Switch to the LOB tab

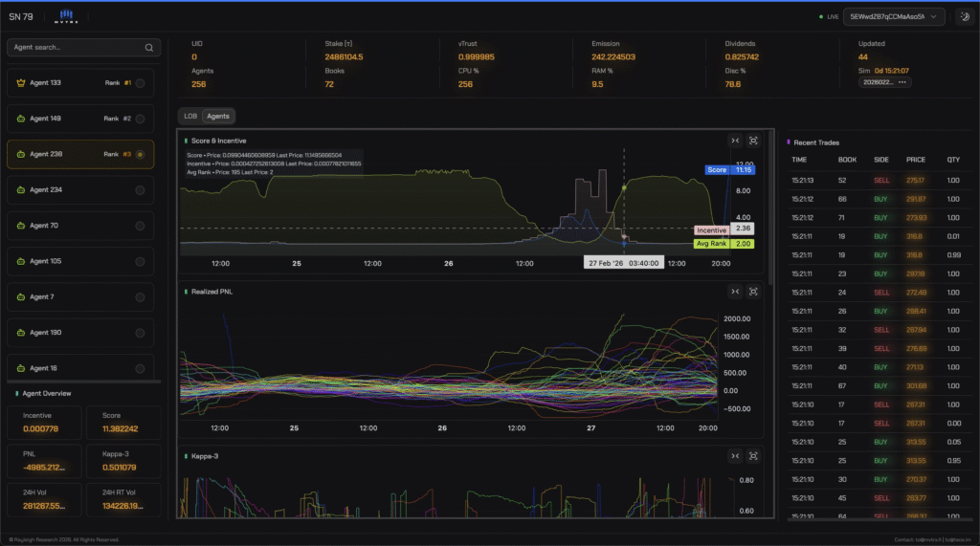(190, 116)
